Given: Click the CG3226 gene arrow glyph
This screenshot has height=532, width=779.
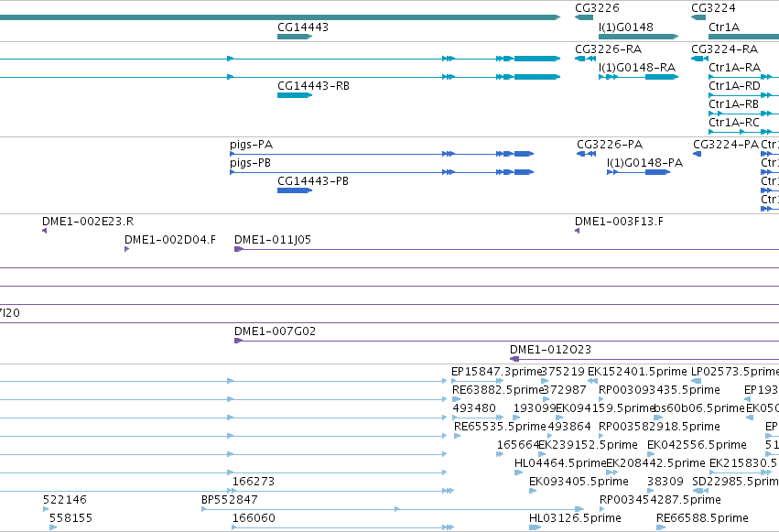Looking at the screenshot, I should click(584, 17).
